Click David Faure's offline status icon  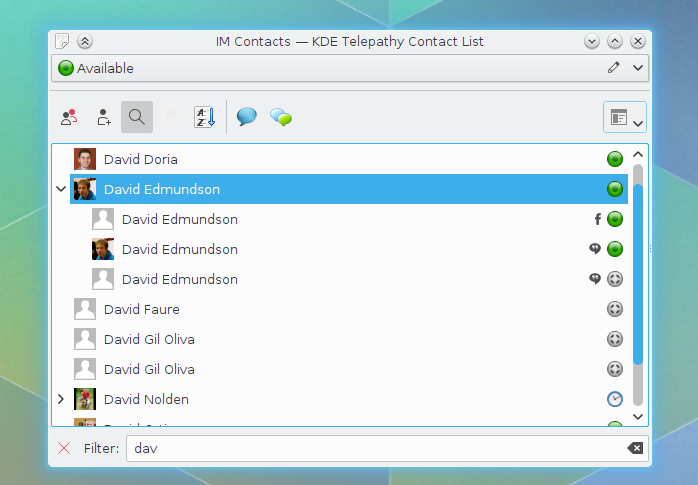click(x=615, y=309)
